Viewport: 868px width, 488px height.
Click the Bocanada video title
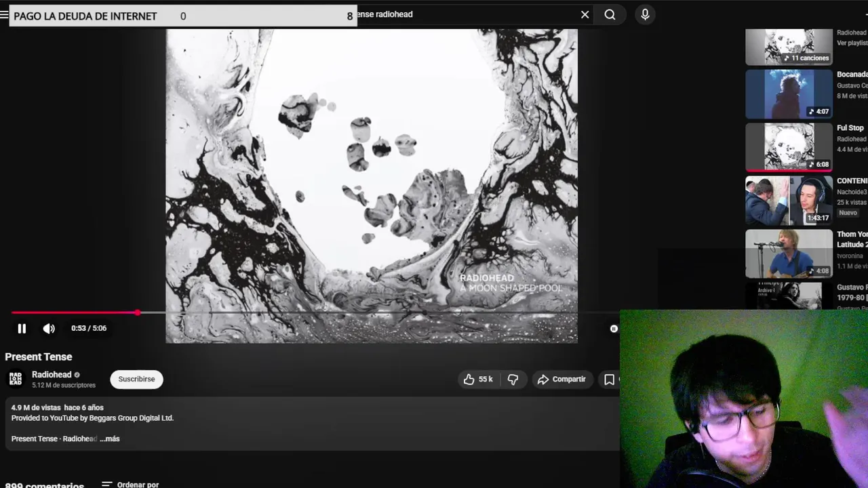pyautogui.click(x=852, y=75)
